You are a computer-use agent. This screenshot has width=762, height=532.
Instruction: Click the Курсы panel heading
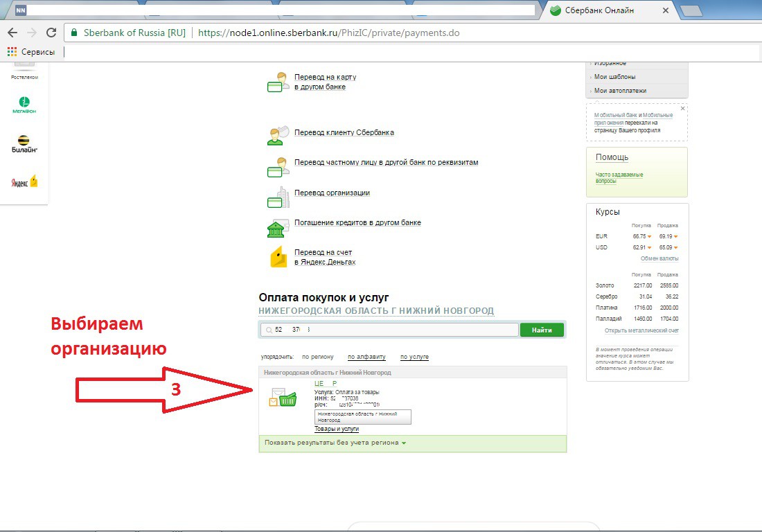tap(608, 212)
